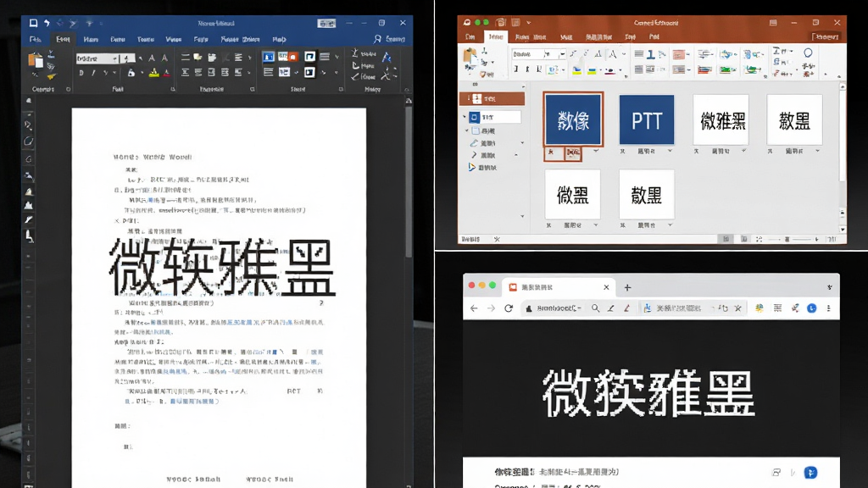Screen dimensions: 868x488
Task: Click the Share button in PowerPoint's top-right
Action: click(826, 37)
